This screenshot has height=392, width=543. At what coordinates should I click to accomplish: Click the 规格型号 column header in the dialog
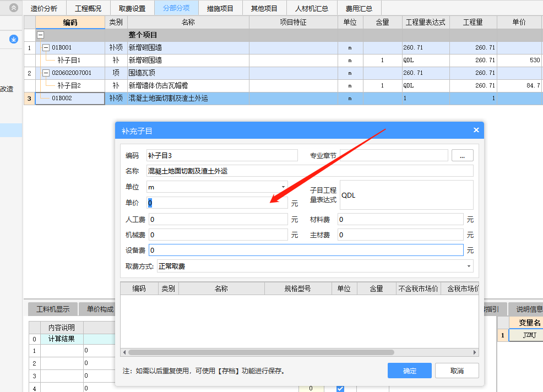pyautogui.click(x=298, y=288)
